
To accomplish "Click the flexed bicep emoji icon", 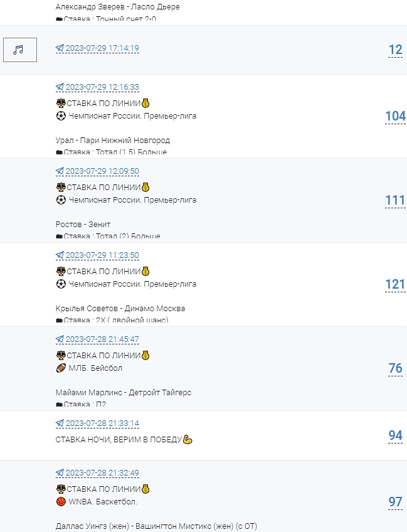I will (188, 440).
